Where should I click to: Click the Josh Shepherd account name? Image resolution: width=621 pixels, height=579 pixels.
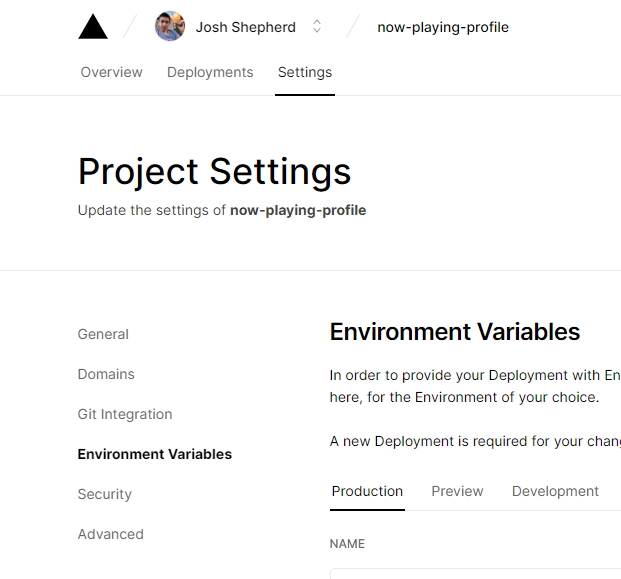pyautogui.click(x=245, y=27)
